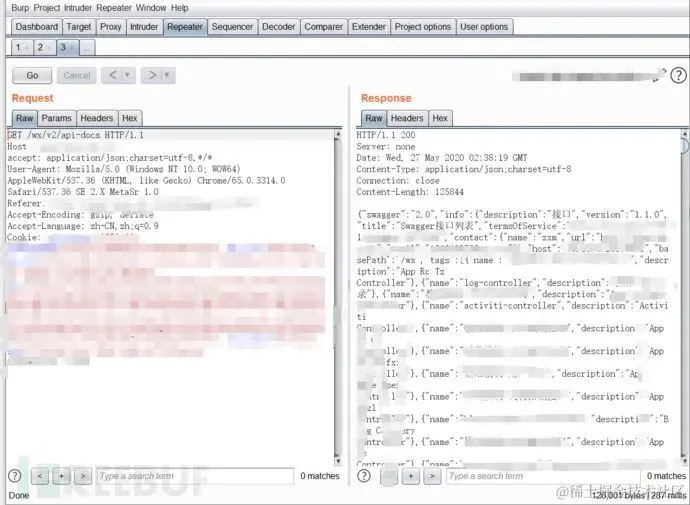
Task: Open the Intruder menu
Action: click(78, 8)
